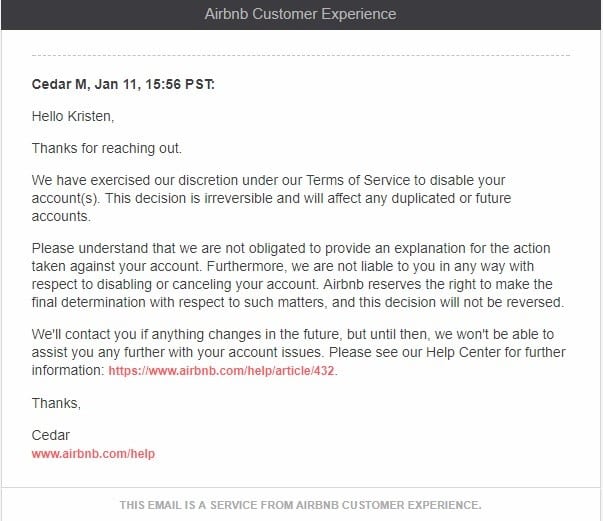Click the dashed divider line below the header
Image resolution: width=603 pixels, height=521 pixels.
coord(301,56)
